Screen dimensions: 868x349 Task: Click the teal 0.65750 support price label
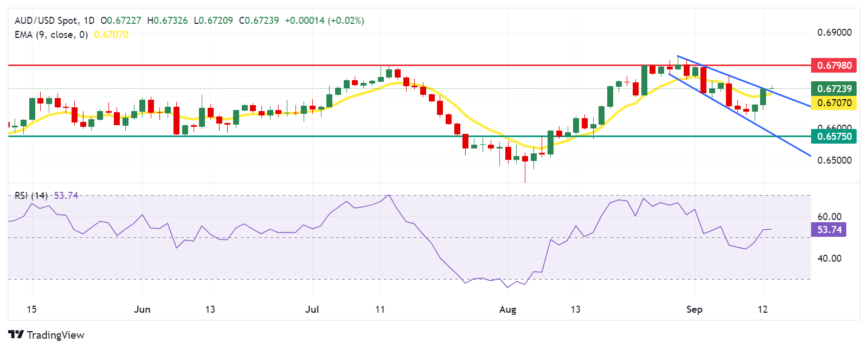pos(834,137)
